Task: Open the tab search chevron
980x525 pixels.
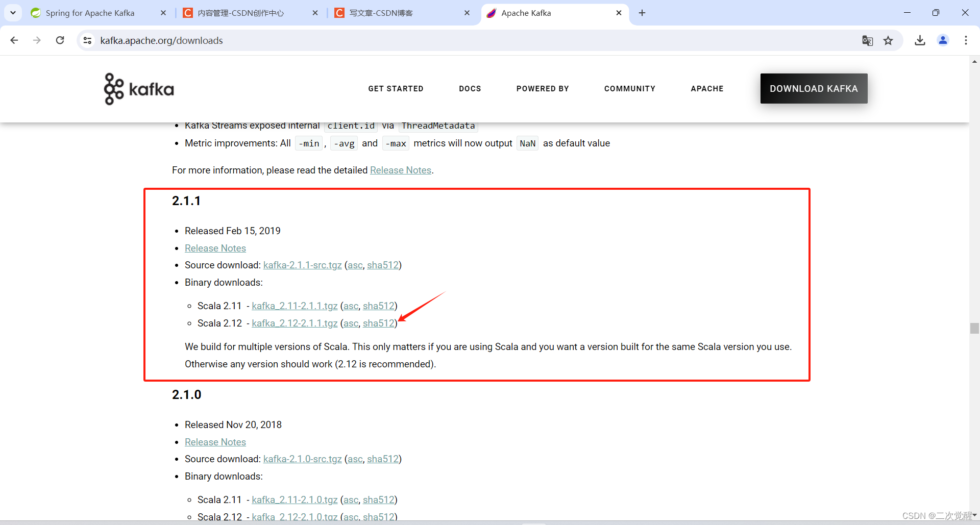Action: (x=13, y=13)
